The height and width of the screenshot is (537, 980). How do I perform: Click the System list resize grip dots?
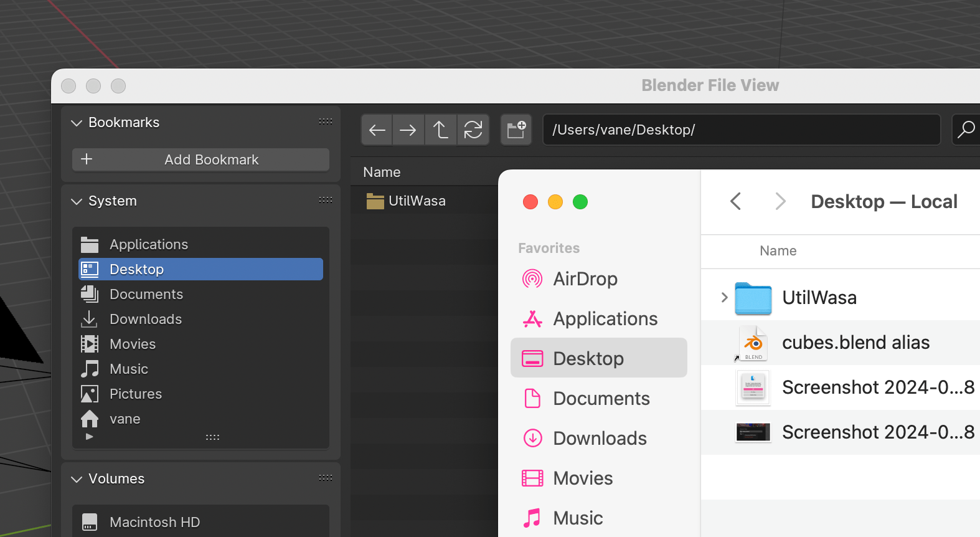[212, 437]
